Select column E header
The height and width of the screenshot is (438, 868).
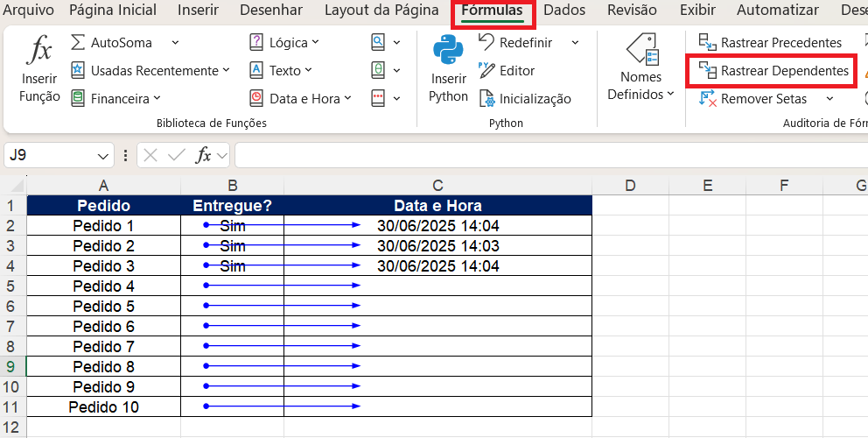click(708, 186)
